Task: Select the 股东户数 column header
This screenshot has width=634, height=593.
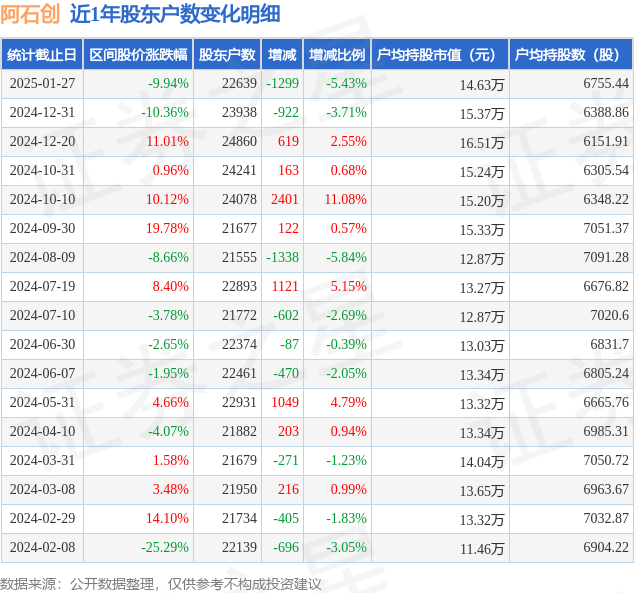Action: pos(227,55)
